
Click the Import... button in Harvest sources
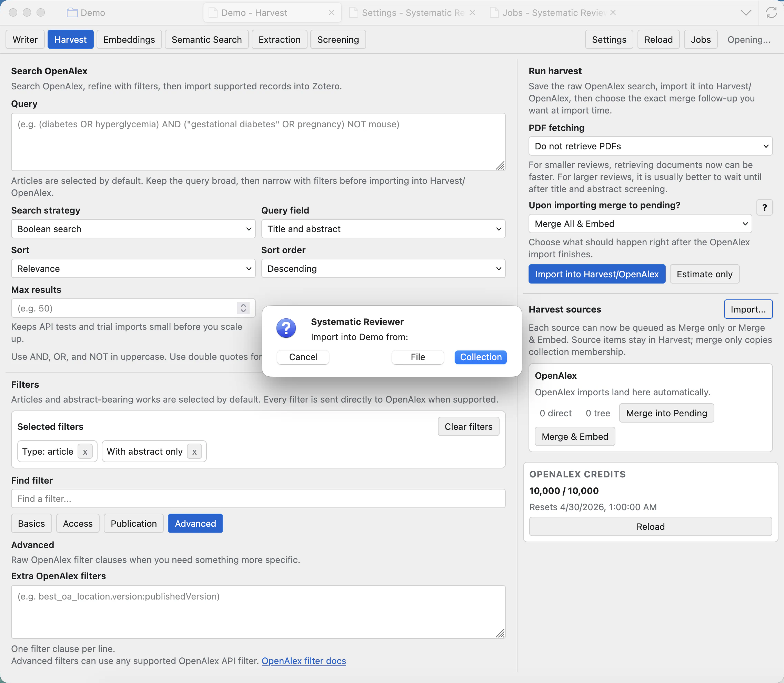[x=748, y=309]
